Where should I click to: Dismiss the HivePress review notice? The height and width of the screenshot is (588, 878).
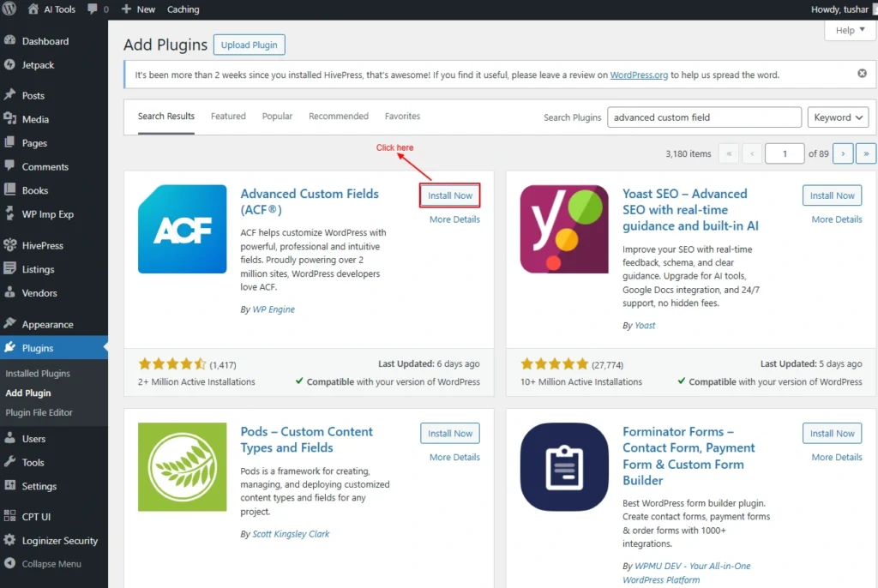[x=862, y=74]
